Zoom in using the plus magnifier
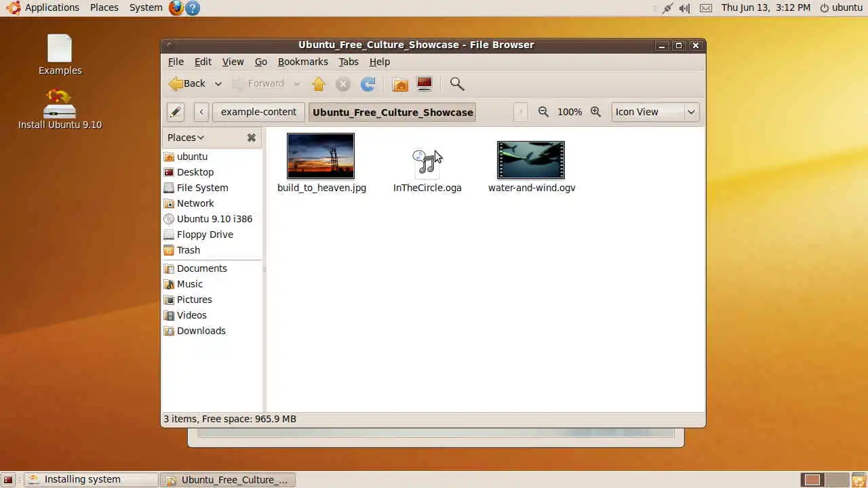Screen dimensions: 868x488 click(595, 112)
